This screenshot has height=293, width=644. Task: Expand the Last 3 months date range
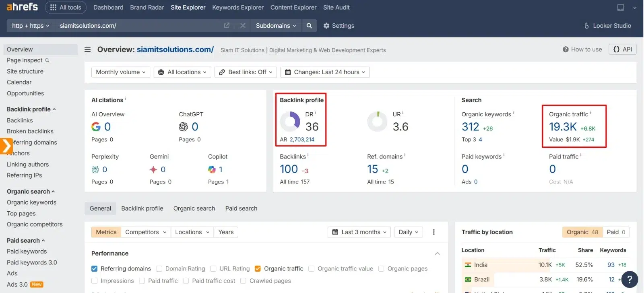point(359,232)
